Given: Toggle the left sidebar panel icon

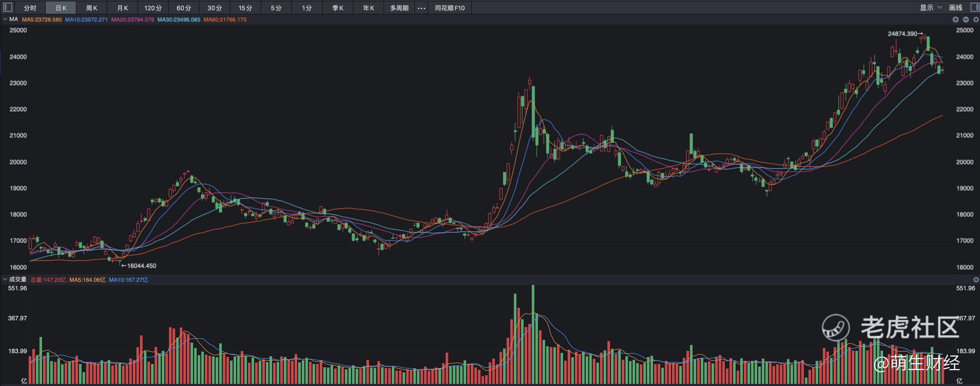Looking at the screenshot, I should point(8,7).
